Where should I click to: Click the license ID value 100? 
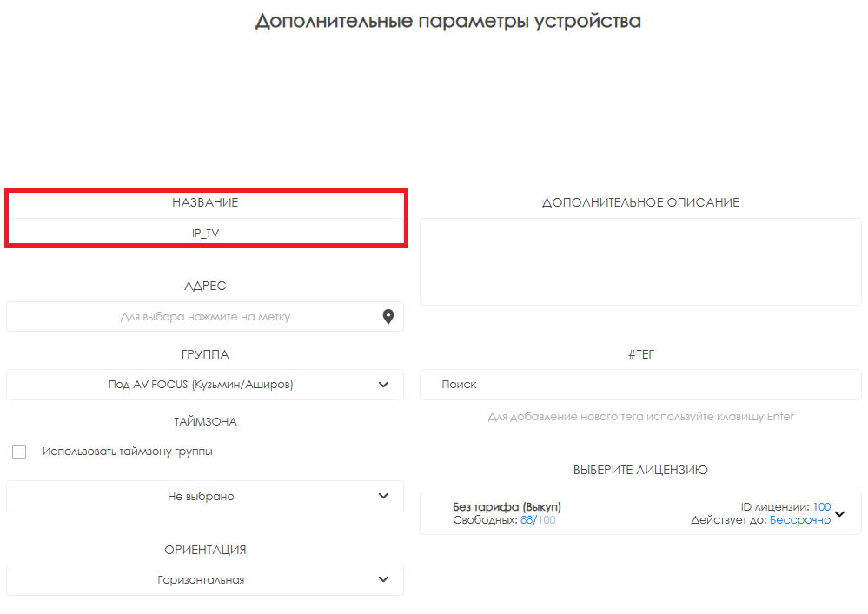coord(822,506)
